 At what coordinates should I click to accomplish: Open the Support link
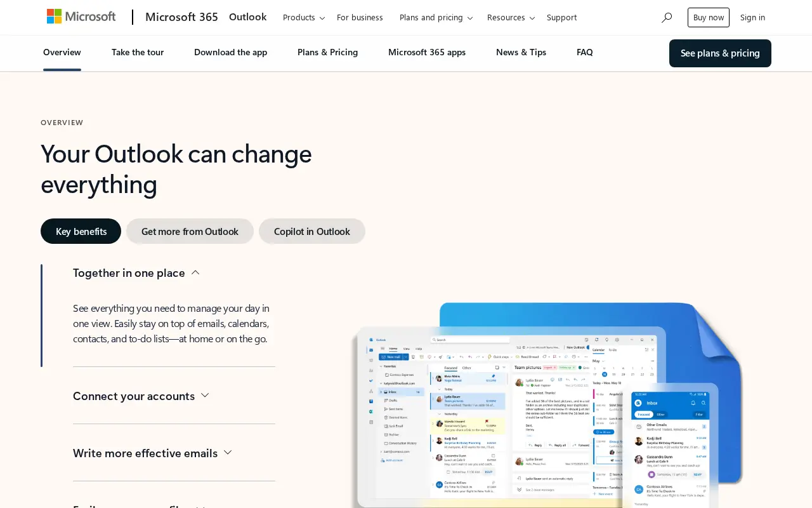click(562, 18)
